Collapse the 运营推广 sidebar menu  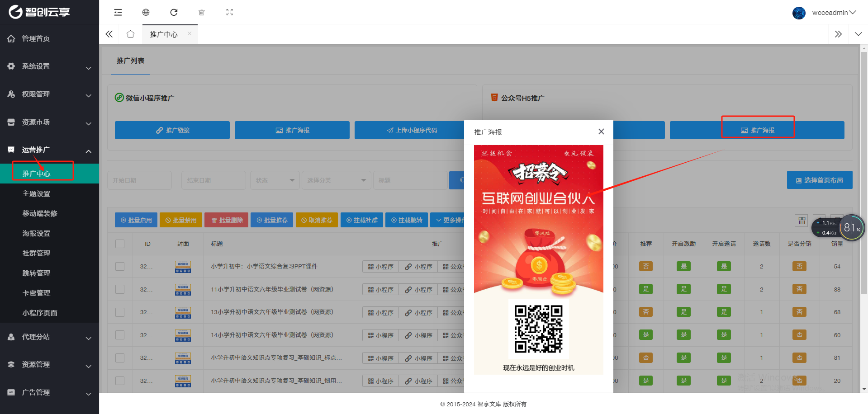[x=49, y=150]
